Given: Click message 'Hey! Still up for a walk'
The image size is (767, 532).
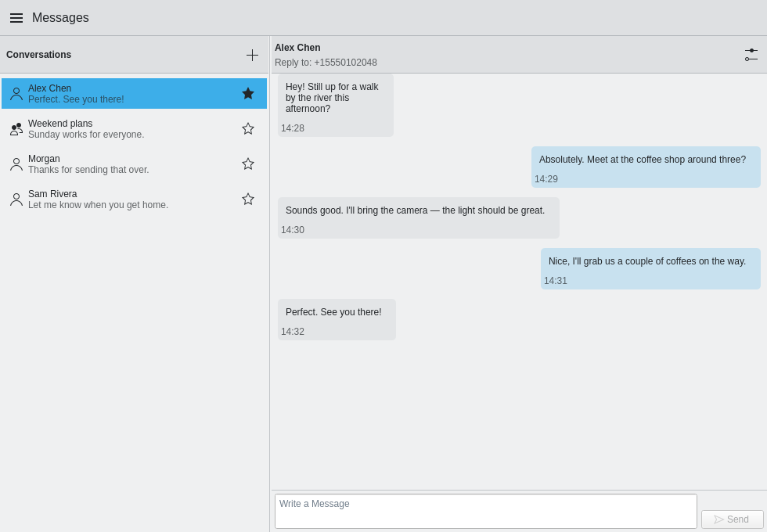Looking at the screenshot, I should coord(336,105).
